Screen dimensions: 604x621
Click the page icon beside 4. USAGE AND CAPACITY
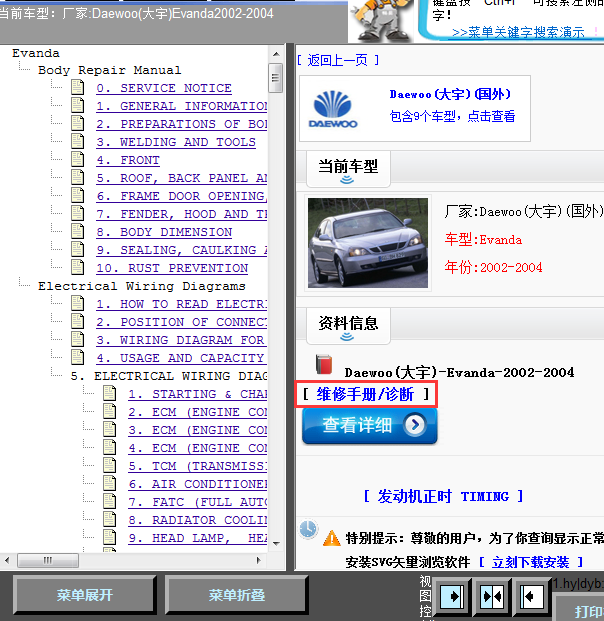77,357
